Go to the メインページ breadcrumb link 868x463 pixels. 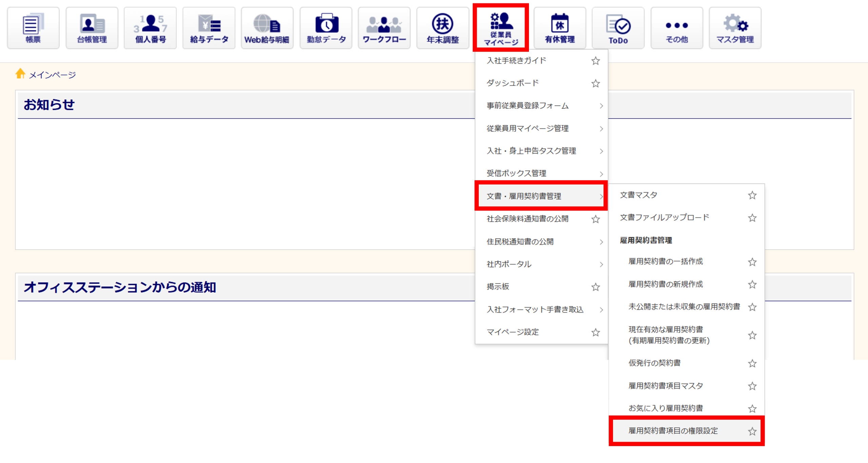52,75
